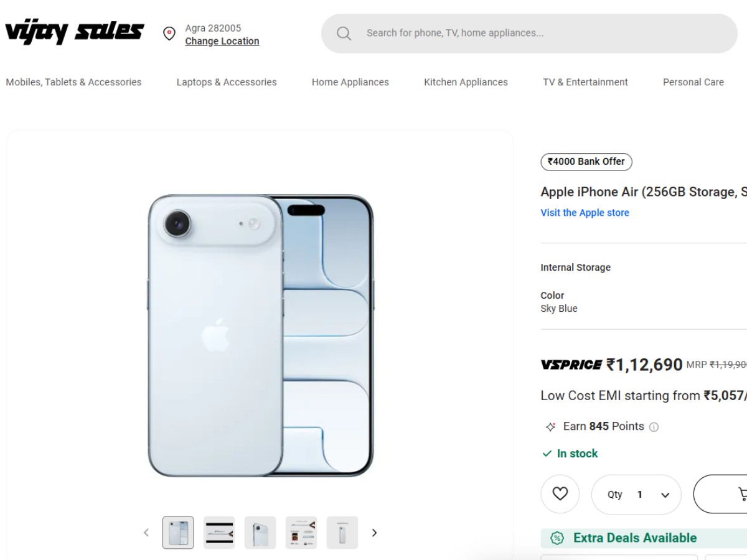
Task: Click the Vijay Sales logo
Action: pos(75,32)
